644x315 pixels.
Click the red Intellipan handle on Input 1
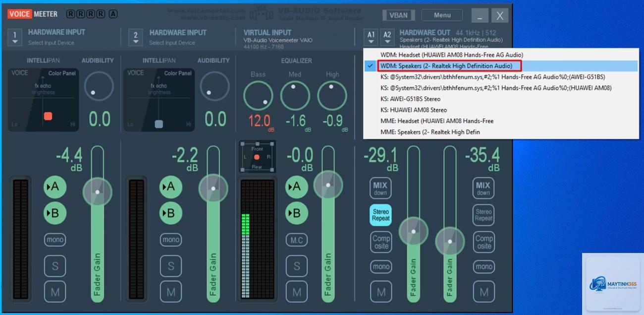[48, 116]
